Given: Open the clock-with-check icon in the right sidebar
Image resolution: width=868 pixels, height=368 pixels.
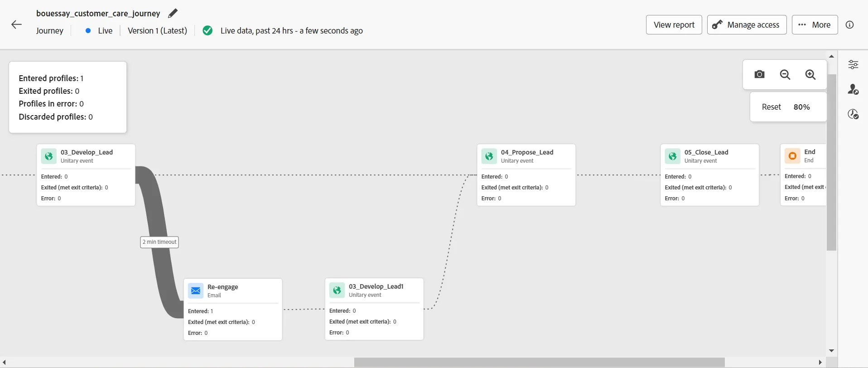Looking at the screenshot, I should click(853, 114).
